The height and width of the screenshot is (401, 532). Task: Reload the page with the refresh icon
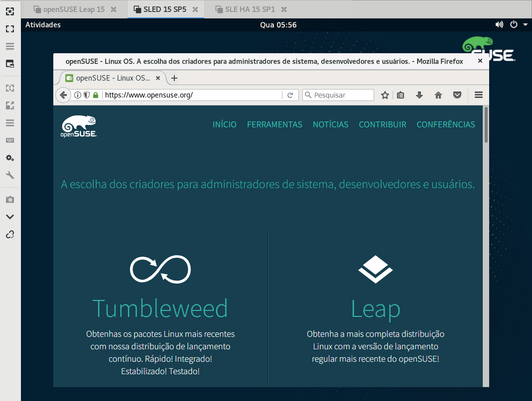pyautogui.click(x=290, y=95)
